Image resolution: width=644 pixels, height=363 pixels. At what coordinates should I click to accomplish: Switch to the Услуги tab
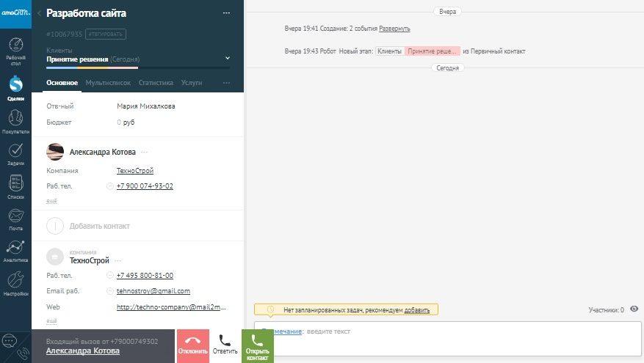pyautogui.click(x=192, y=83)
